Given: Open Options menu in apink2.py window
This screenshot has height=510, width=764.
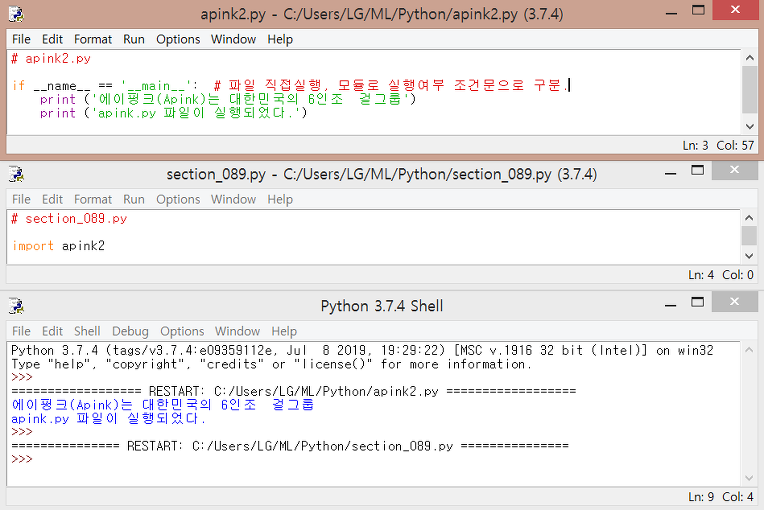Looking at the screenshot, I should [x=178, y=39].
